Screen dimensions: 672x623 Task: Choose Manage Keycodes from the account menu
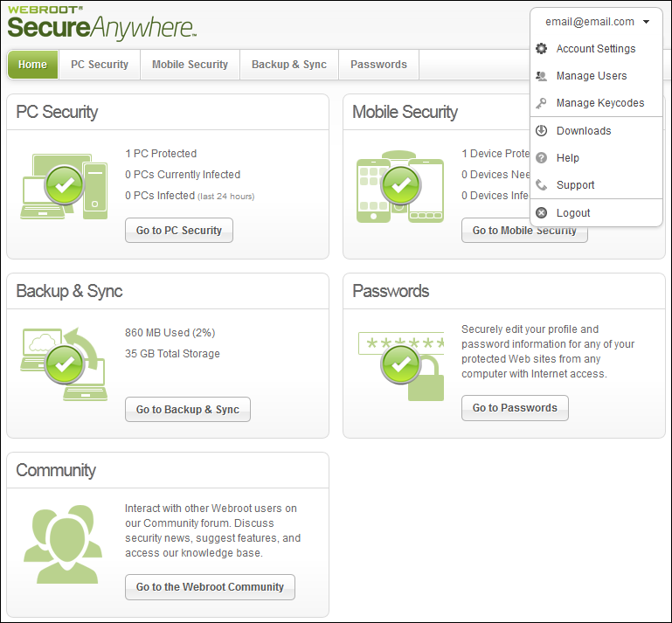pos(596,103)
